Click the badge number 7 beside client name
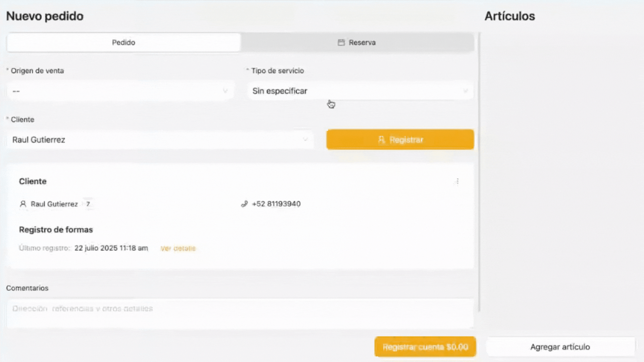Screen dimensions: 644x362 88,204
